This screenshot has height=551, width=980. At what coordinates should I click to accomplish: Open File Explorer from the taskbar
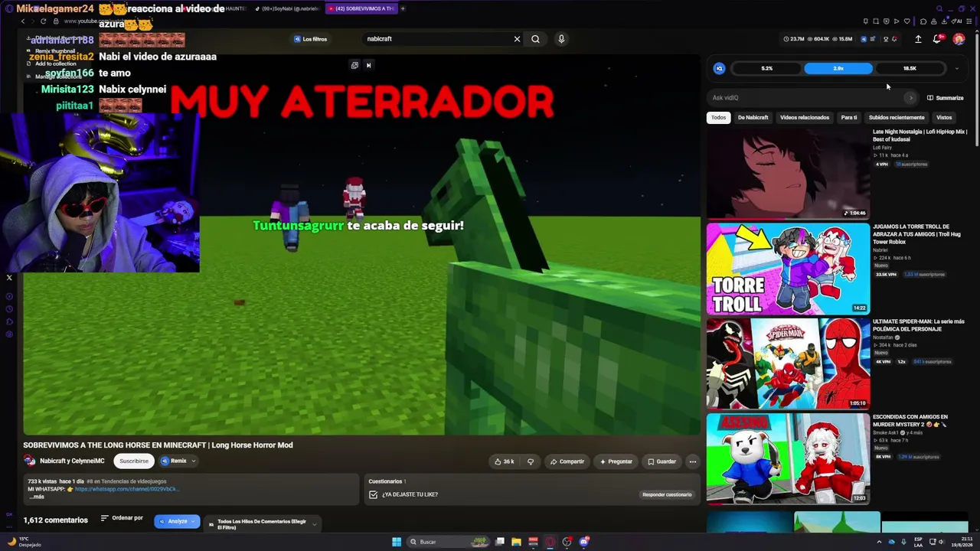coord(516,542)
